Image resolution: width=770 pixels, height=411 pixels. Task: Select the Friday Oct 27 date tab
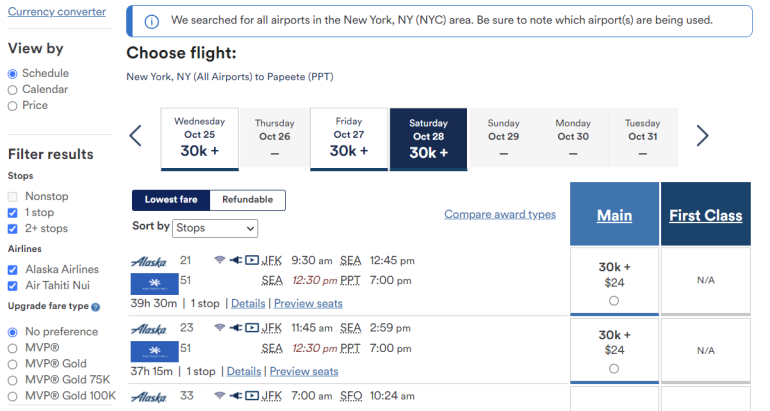(349, 138)
